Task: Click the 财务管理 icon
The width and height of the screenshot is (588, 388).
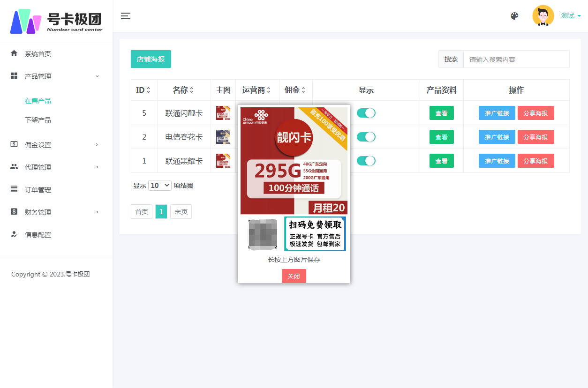Action: point(14,212)
